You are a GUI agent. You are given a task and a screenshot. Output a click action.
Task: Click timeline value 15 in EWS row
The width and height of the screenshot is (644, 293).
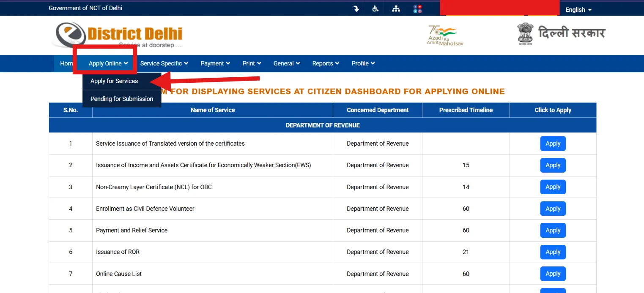tap(466, 165)
